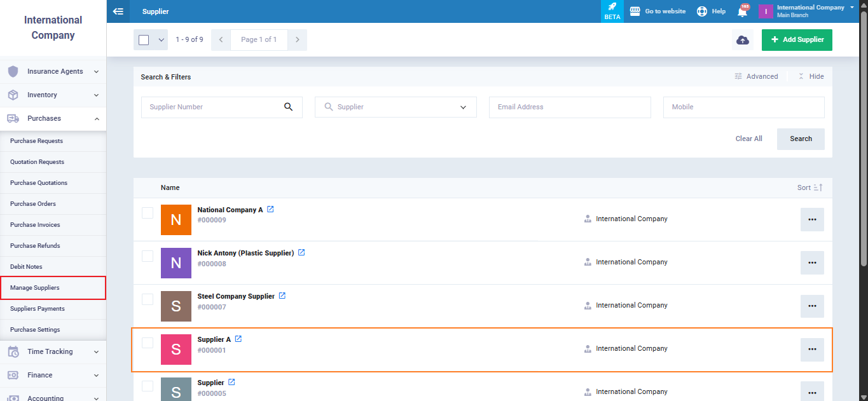The width and height of the screenshot is (868, 401).
Task: Collapse sidebar using the menu toggle icon
Action: pyautogui.click(x=118, y=11)
